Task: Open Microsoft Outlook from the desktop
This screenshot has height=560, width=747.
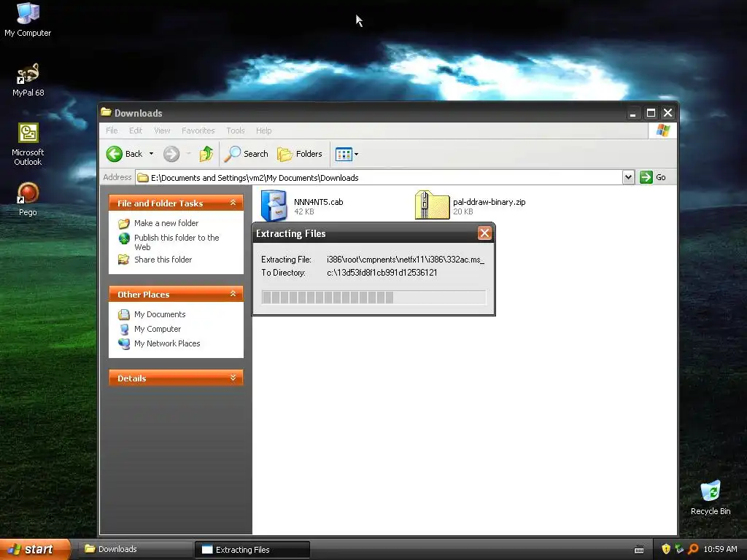Action: coord(28,144)
